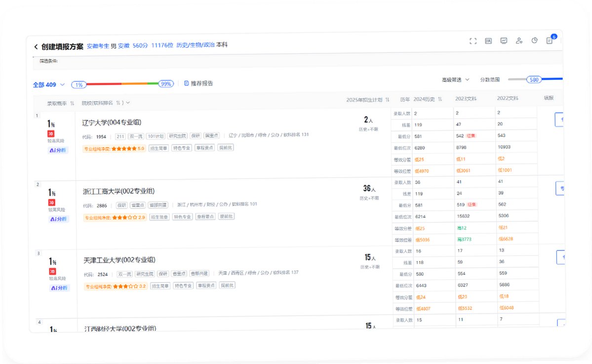The image size is (592, 364).
Task: View 章程要点 for 辽宁大学
Action: click(x=205, y=147)
